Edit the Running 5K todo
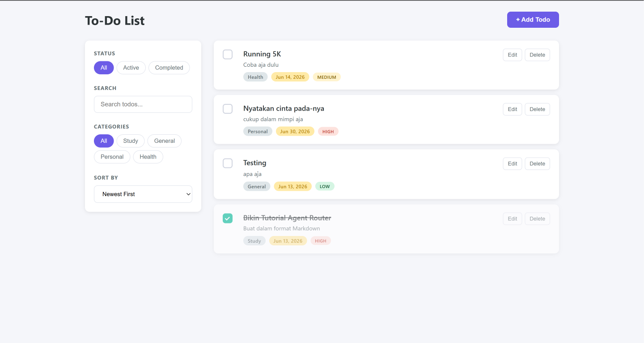 point(513,55)
